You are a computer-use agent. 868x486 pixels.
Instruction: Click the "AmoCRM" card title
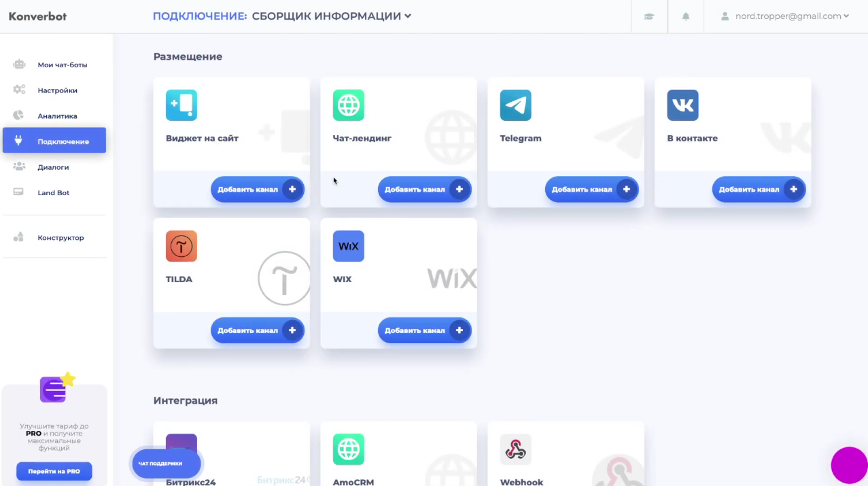(x=353, y=482)
